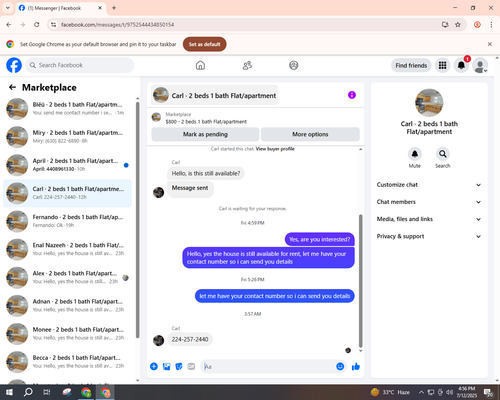Search in conversation magnifier icon

[x=443, y=154]
